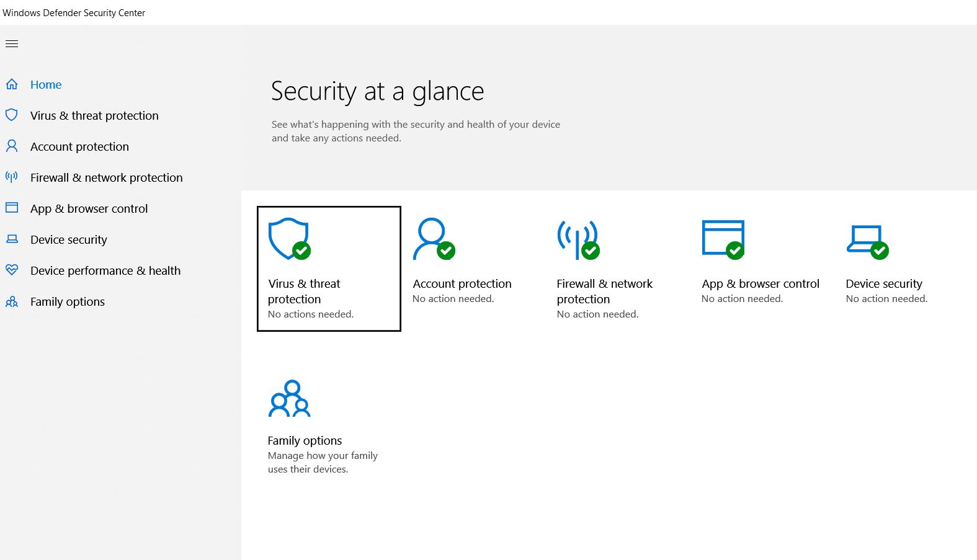Select App & browser control in sidebar
Image resolution: width=977 pixels, height=560 pixels.
click(x=89, y=208)
